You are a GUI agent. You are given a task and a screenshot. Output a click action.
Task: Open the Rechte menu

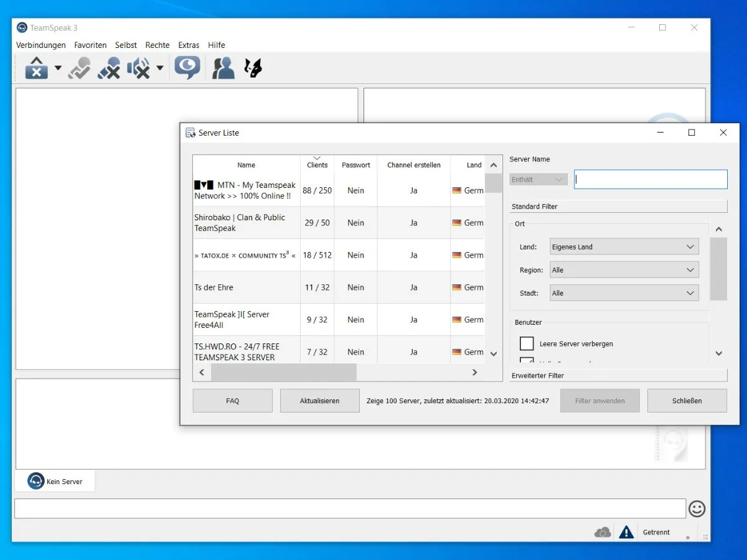tap(157, 45)
